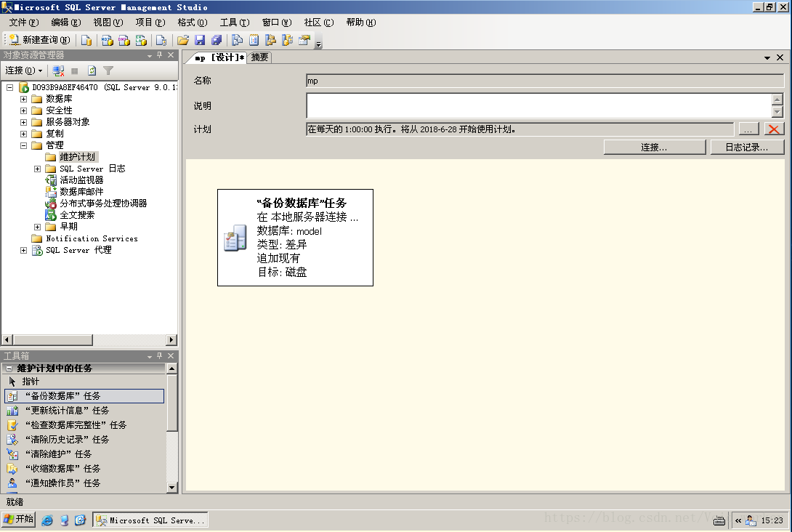This screenshot has width=792, height=532.
Task: Expand the 早期 folder node
Action: tap(37, 227)
